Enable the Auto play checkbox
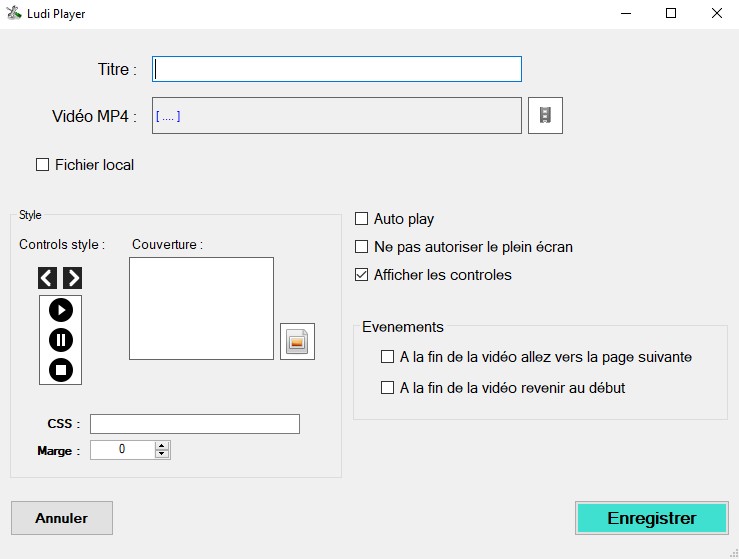This screenshot has width=739, height=559. click(362, 219)
